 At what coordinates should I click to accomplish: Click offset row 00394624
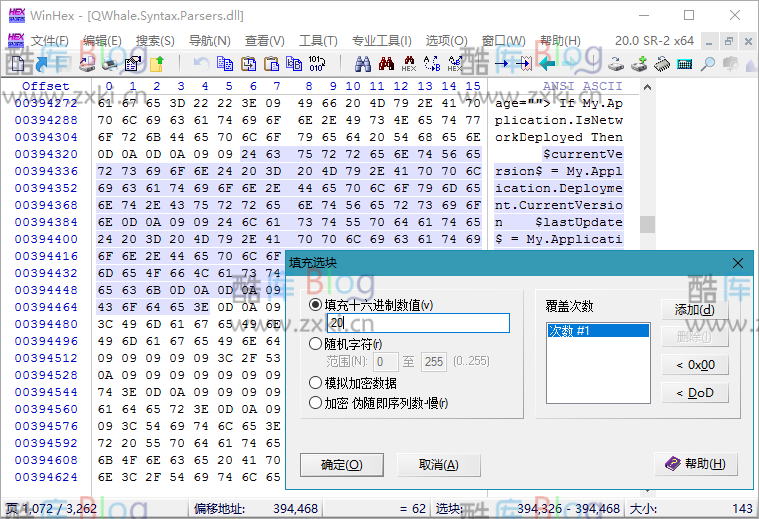point(46,477)
